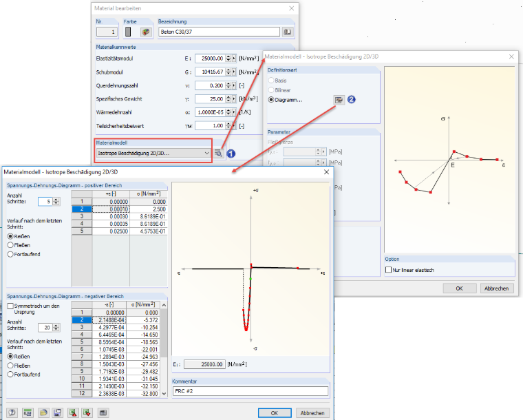523x420 pixels.
Task: Click OK in Materialmodell background dialog
Action: coord(459,288)
